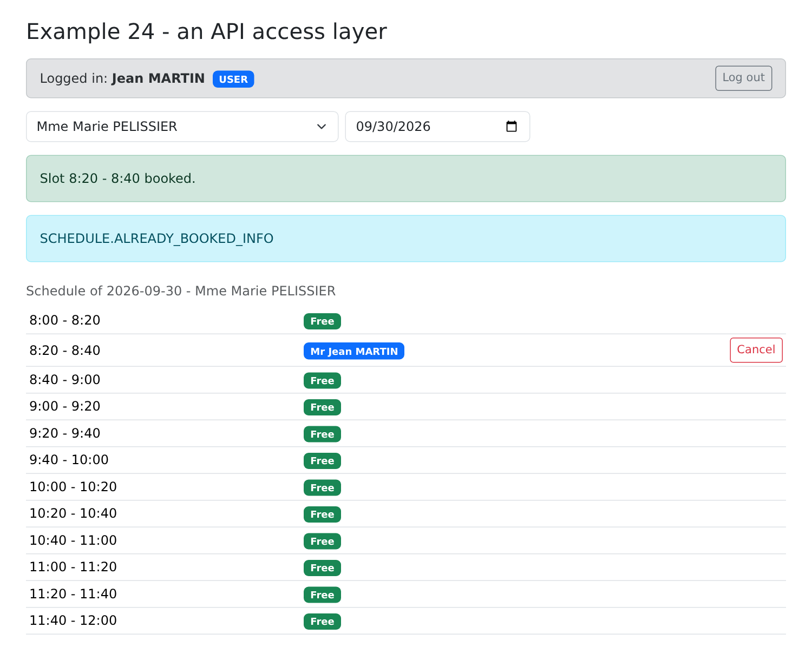Click the 8:00 - 8:20 time label
812x667 pixels.
tap(65, 320)
